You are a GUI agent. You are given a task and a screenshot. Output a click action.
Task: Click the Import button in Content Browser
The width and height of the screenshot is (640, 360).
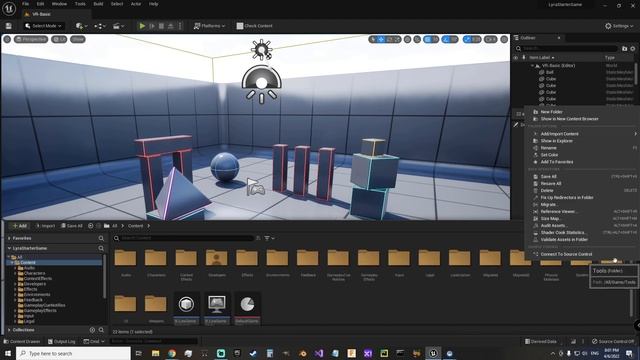point(45,226)
